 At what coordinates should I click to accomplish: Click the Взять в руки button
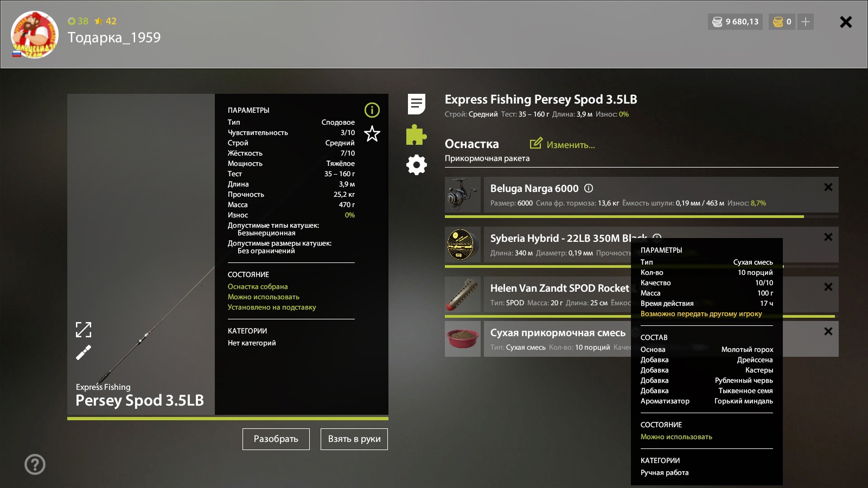tap(354, 439)
